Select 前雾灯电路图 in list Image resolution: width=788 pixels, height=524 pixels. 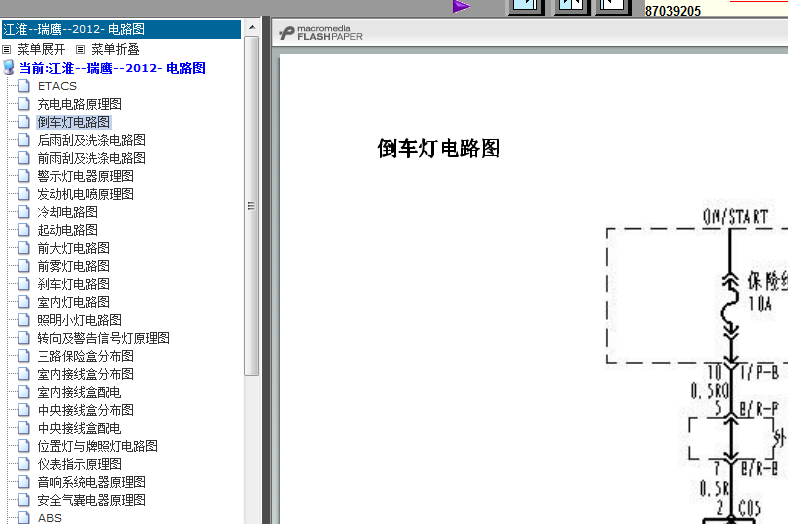(x=73, y=266)
